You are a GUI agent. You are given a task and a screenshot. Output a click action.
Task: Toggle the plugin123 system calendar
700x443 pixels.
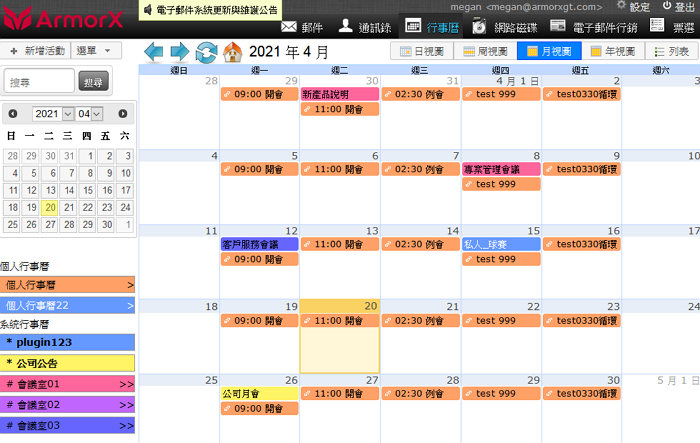tap(68, 342)
